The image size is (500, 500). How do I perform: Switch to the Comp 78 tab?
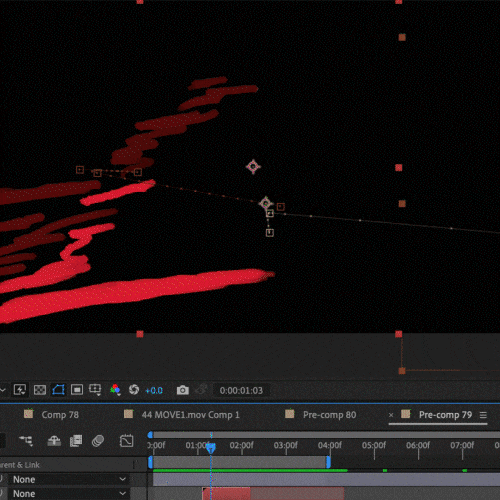point(60,415)
